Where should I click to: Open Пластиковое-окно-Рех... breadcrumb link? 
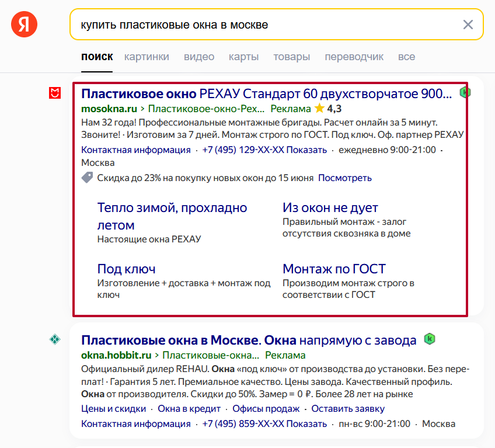click(206, 109)
